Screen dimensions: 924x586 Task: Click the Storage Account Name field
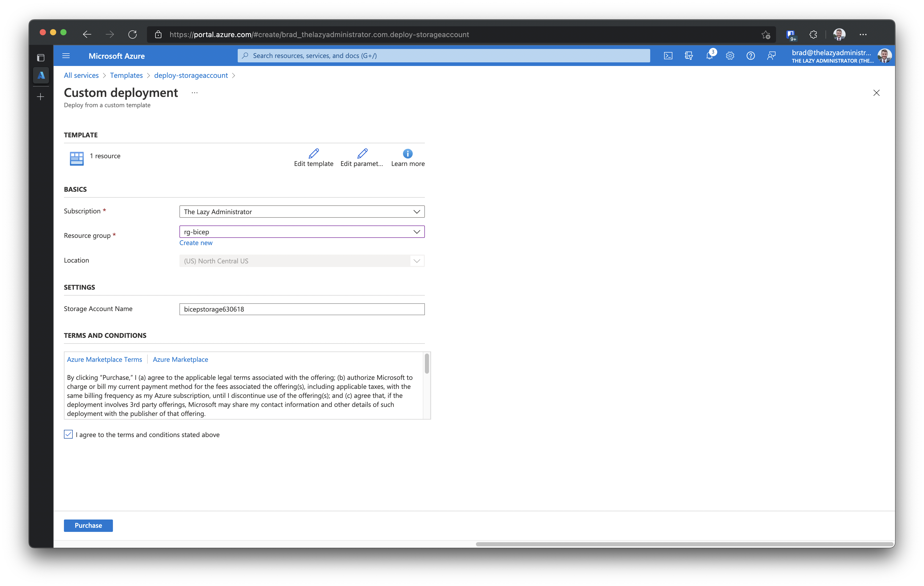click(x=302, y=309)
